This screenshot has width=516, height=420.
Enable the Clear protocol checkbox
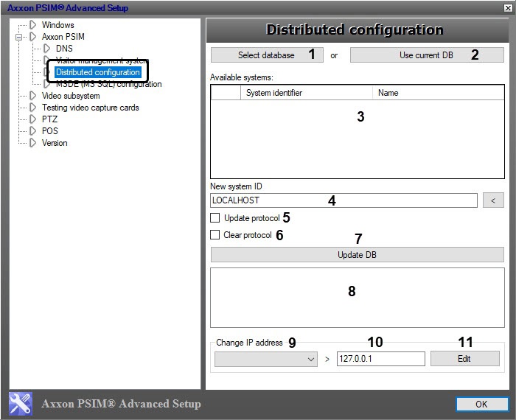click(215, 235)
